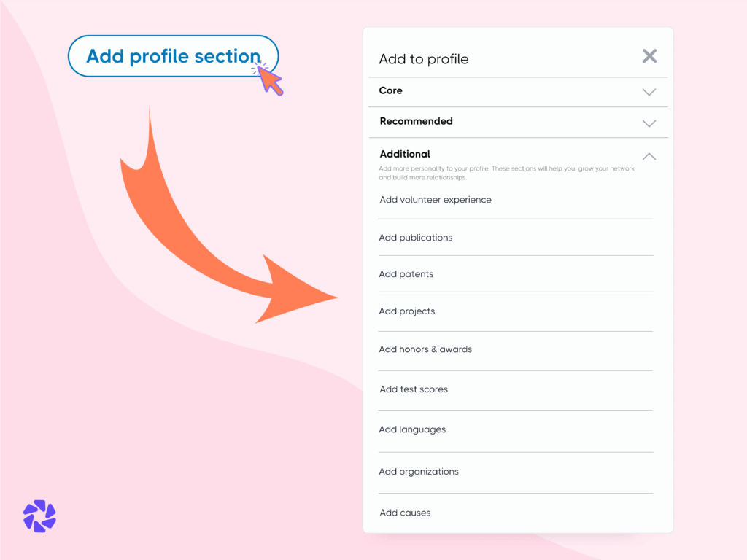Click Add projects
Viewport: 747px width, 560px height.
(407, 311)
